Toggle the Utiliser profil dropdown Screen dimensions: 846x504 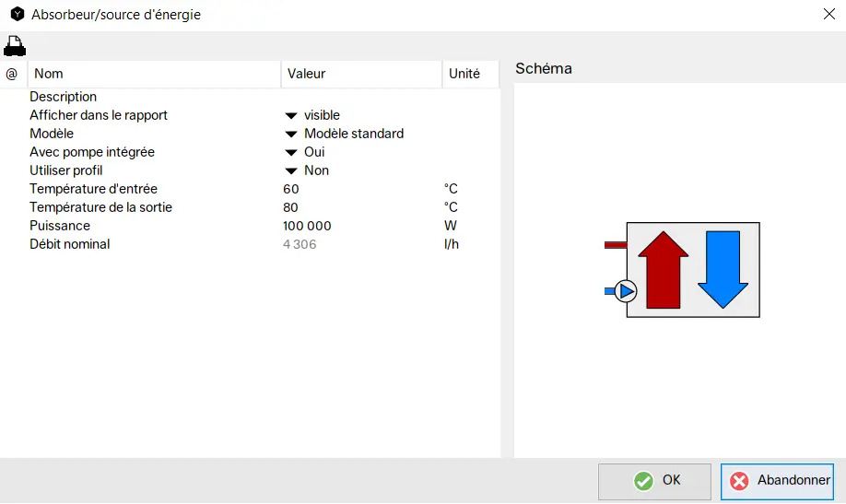point(291,171)
